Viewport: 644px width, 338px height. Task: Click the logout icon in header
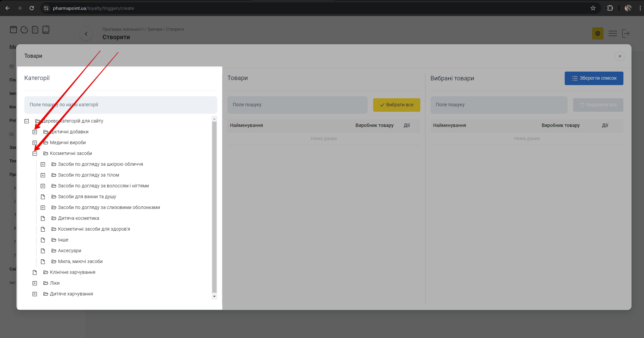tap(626, 33)
